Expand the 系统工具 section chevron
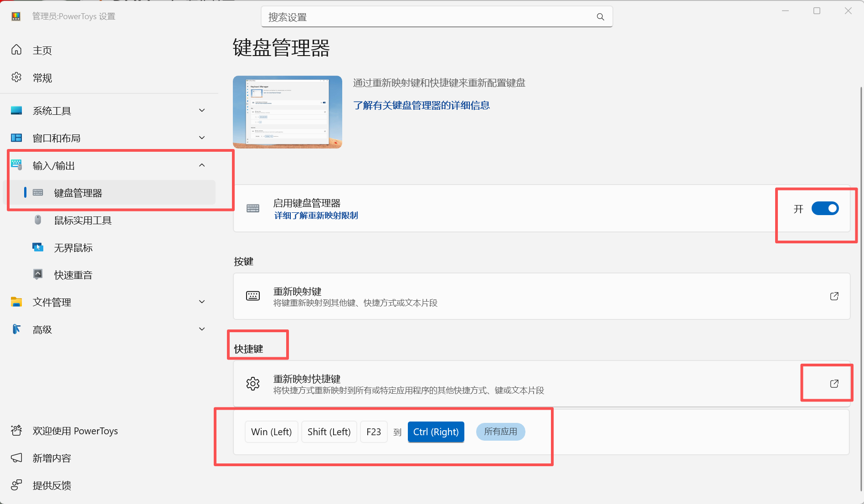The width and height of the screenshot is (864, 504). [202, 110]
